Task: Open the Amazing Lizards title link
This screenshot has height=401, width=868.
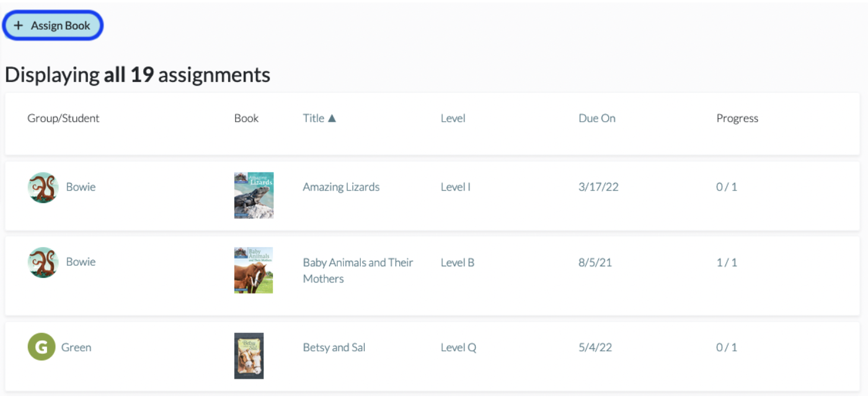Action: click(341, 187)
